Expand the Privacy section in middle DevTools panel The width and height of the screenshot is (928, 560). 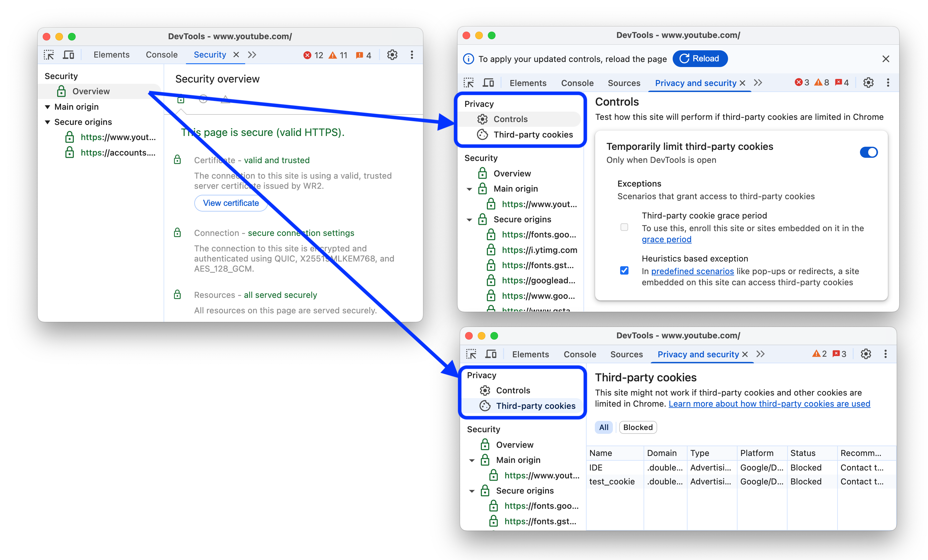[479, 103]
